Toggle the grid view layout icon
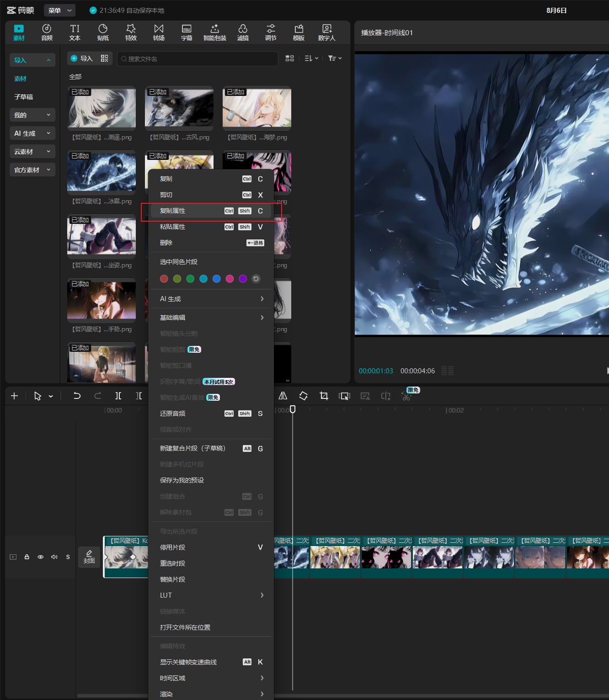The image size is (609, 700). (289, 58)
